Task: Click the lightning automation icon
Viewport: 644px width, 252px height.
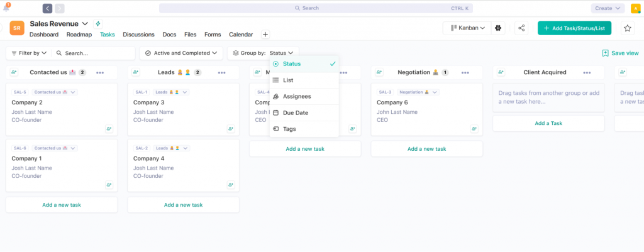Action: 97,23
